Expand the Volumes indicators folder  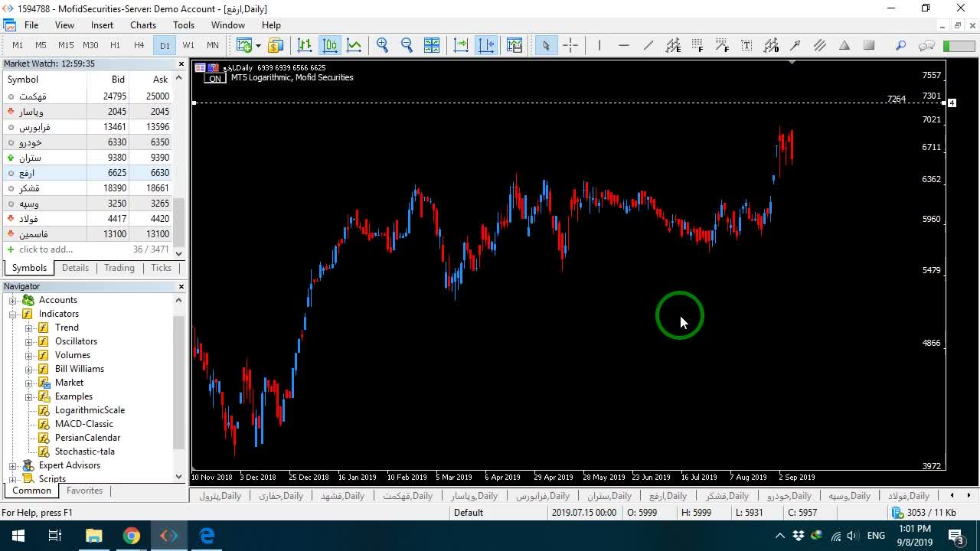[x=29, y=355]
